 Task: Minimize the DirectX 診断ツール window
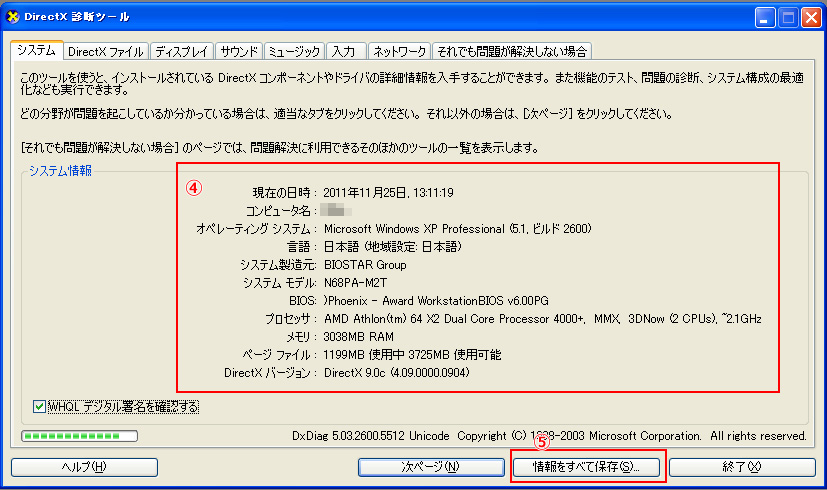click(x=765, y=18)
